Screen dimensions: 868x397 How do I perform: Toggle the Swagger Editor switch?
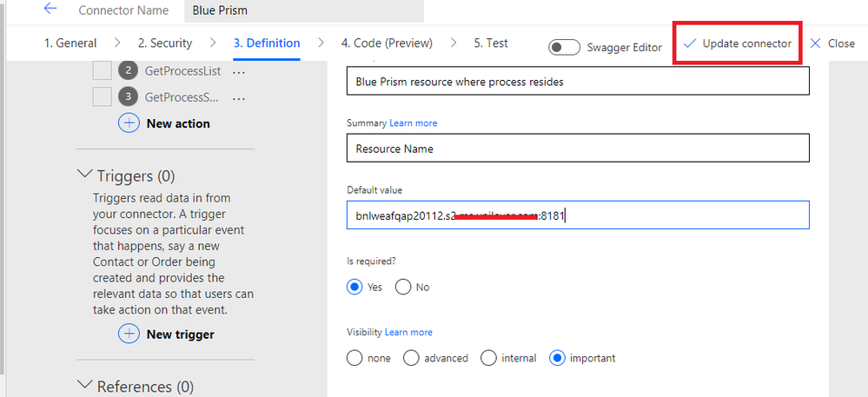coord(565,47)
